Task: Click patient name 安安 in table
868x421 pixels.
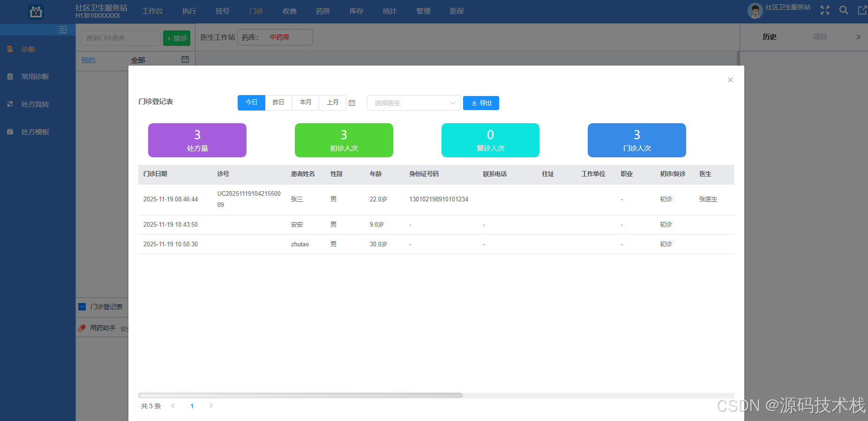Action: 297,225
